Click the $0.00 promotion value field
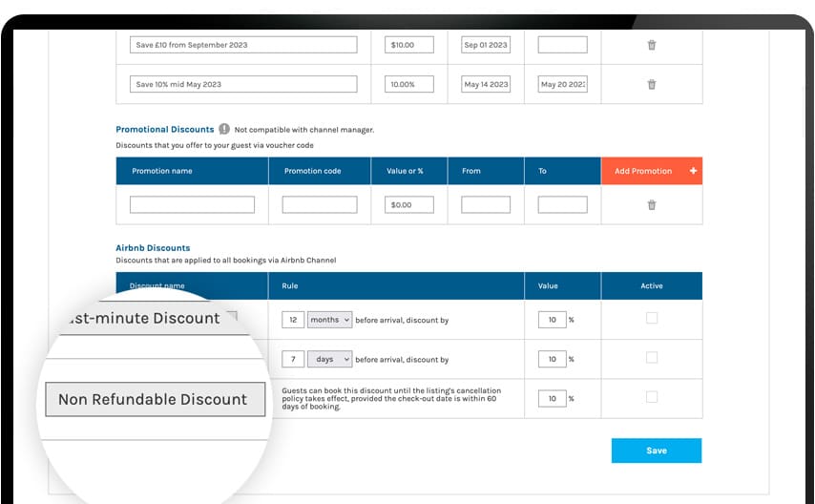 pyautogui.click(x=409, y=204)
